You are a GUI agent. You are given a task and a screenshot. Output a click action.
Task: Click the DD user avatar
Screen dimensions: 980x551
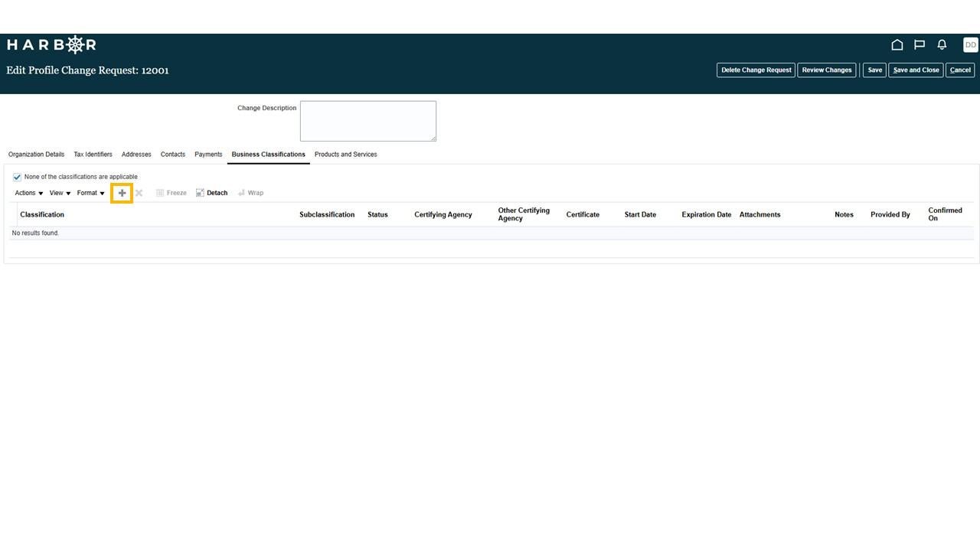(971, 45)
